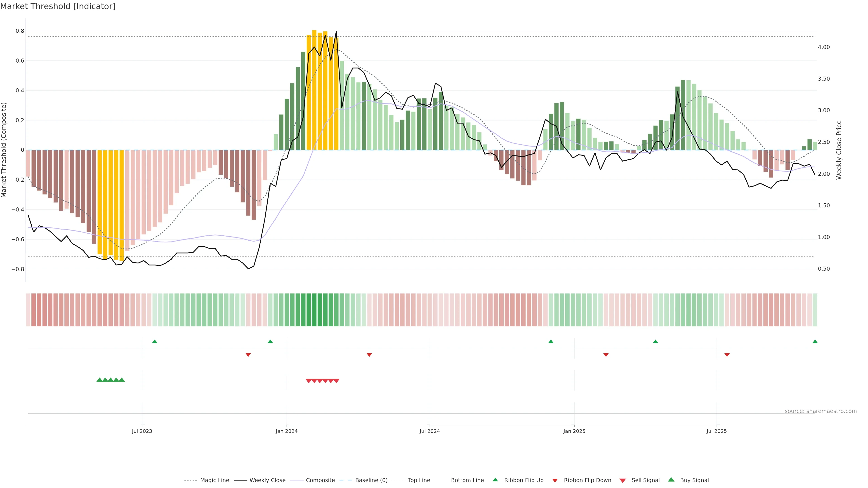Click the Buy Signal legend triangle icon
This screenshot has height=488, width=868.
pyautogui.click(x=671, y=480)
